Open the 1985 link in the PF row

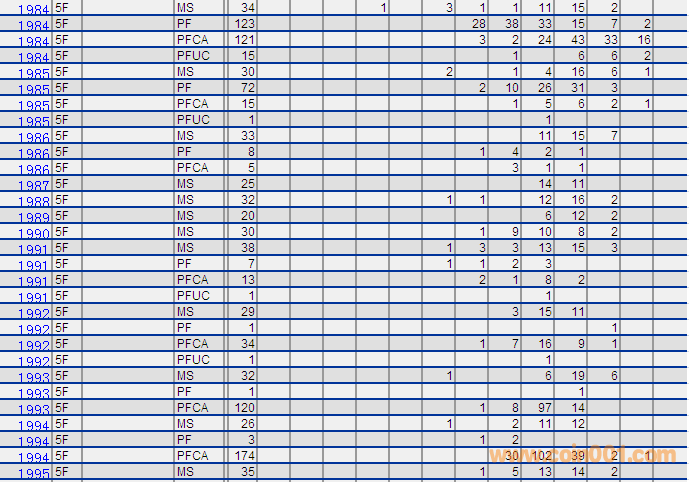click(x=36, y=90)
